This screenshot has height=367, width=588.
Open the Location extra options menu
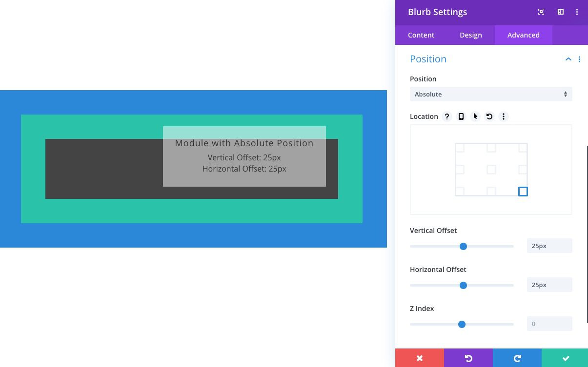pos(504,116)
